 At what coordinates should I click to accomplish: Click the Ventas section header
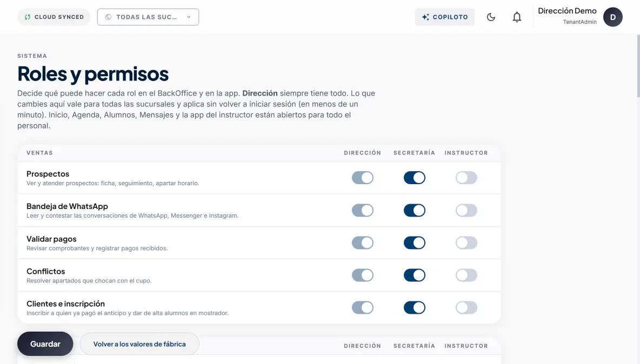[x=39, y=153]
